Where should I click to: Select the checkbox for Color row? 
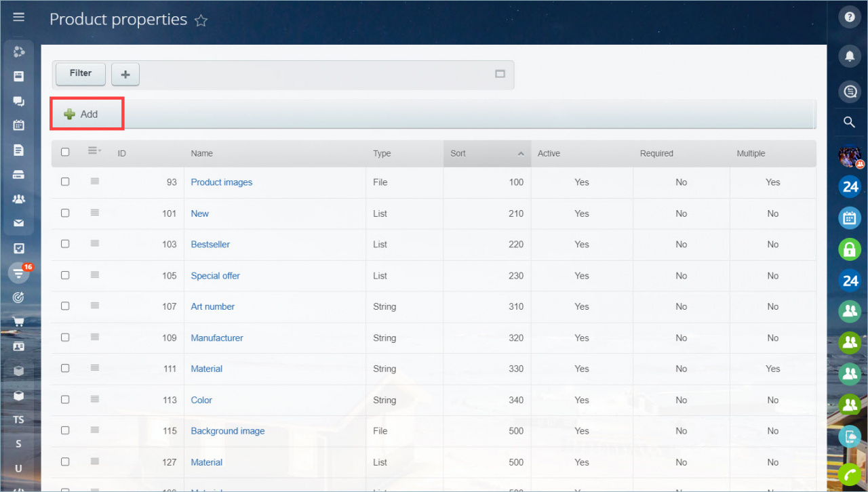point(65,399)
